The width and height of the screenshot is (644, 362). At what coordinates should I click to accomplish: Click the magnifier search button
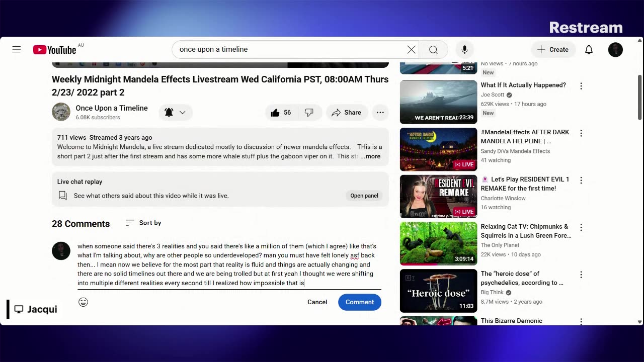433,49
